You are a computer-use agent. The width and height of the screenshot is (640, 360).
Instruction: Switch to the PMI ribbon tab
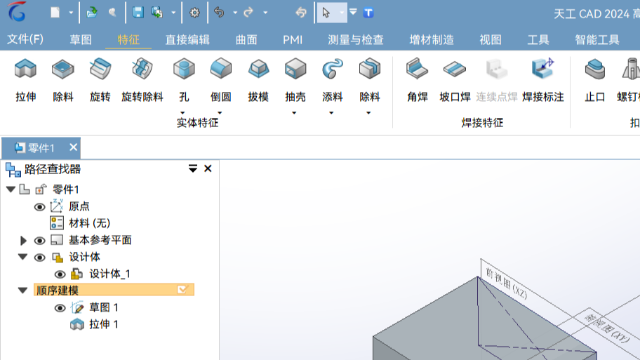(x=293, y=40)
